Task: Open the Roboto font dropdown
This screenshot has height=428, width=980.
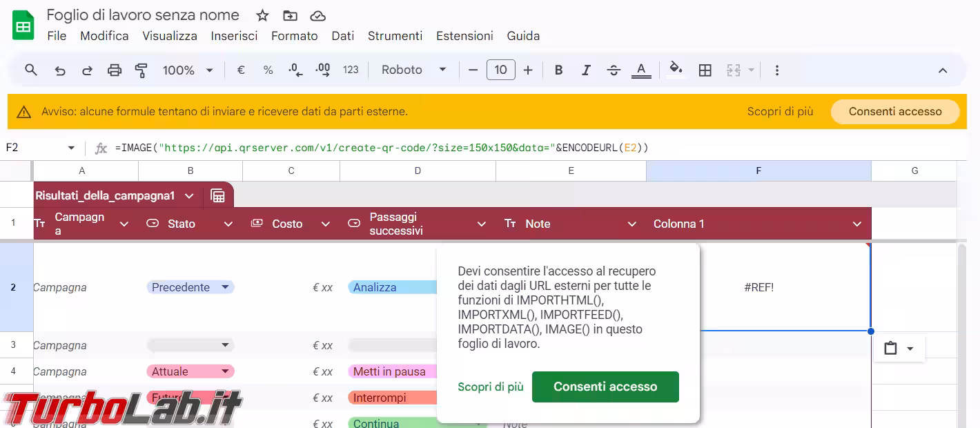Action: (x=414, y=70)
